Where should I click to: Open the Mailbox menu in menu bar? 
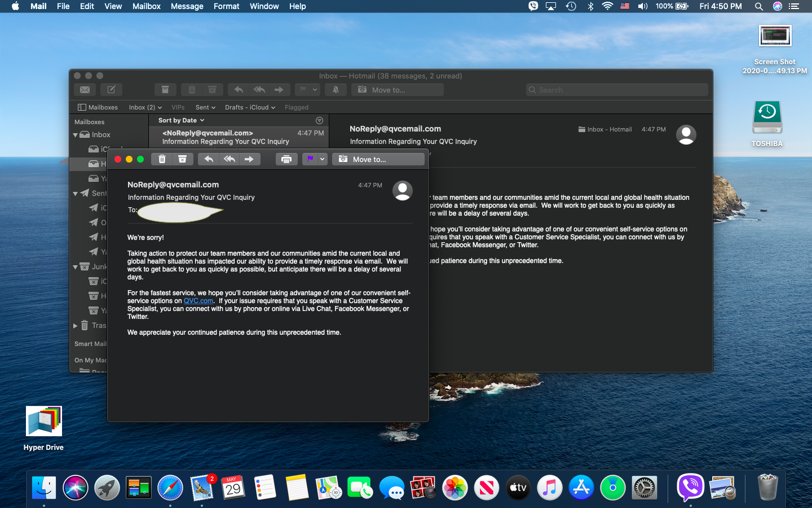tap(146, 6)
